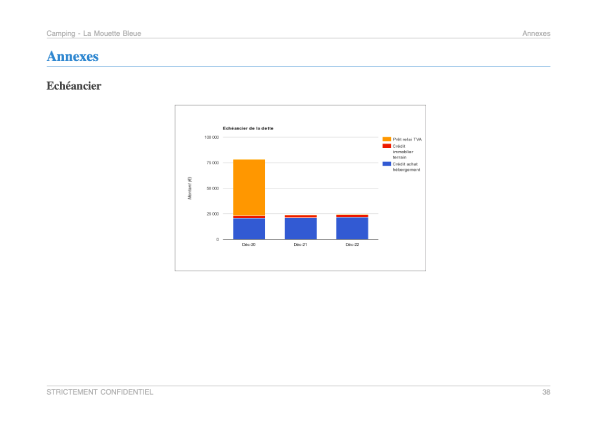Click the 'STRICTEMENT CONFIDENTIEL' footer text
This screenshot has height=425, width=600.
pos(100,392)
